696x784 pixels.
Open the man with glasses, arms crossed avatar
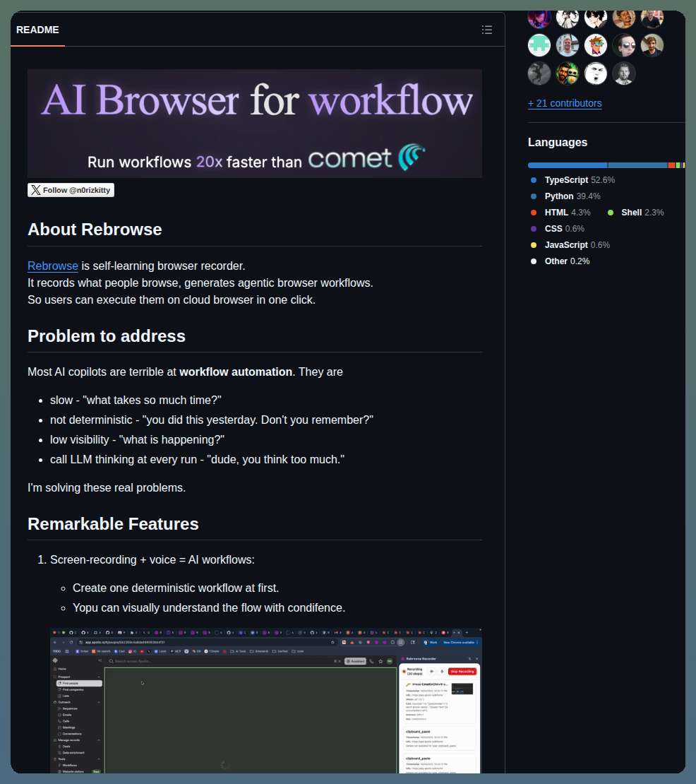point(652,19)
